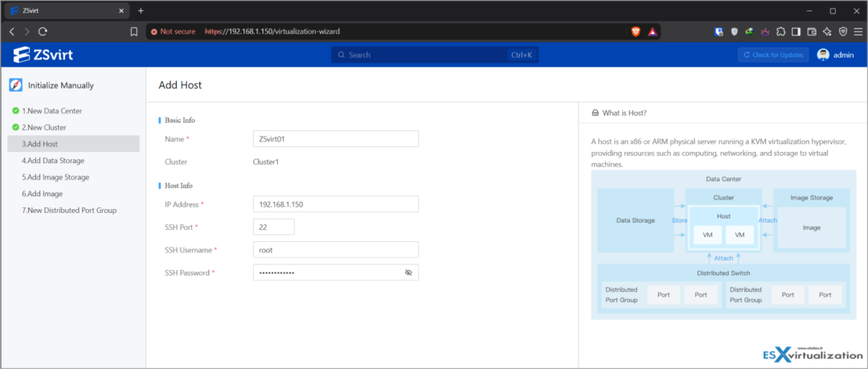
Task: Bookmark this page using bookmark icon
Action: click(133, 31)
